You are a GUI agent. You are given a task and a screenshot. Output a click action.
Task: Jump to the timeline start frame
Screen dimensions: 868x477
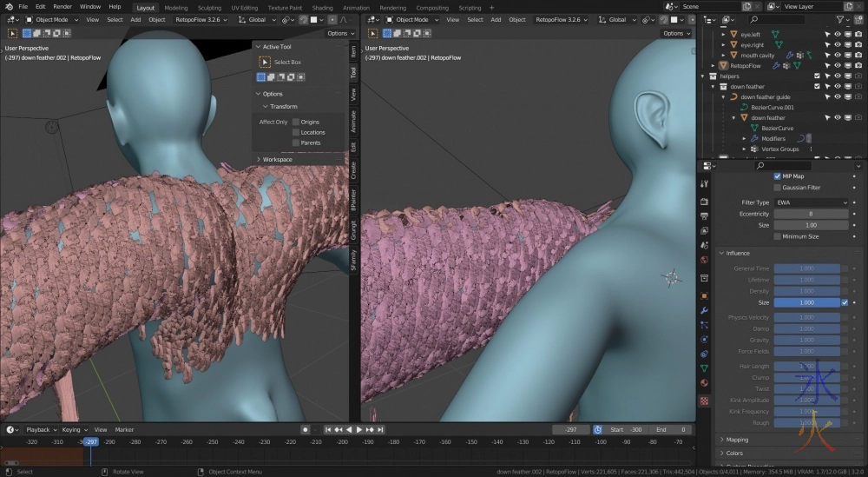pos(329,429)
